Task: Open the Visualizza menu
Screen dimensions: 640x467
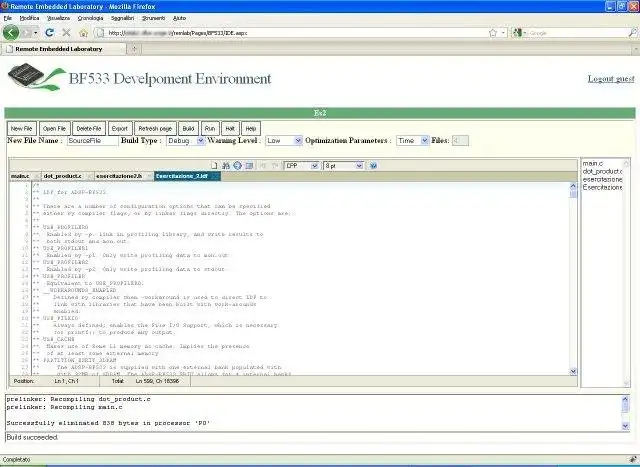Action: (x=58, y=18)
